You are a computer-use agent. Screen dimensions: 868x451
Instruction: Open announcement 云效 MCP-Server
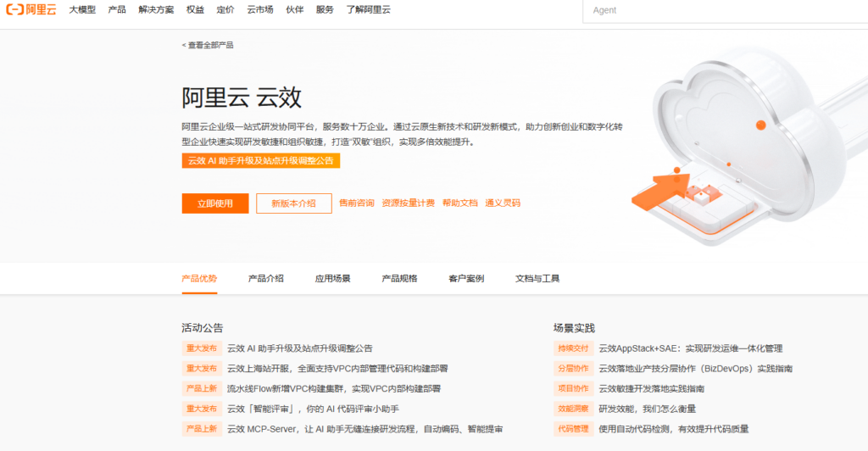tap(364, 429)
